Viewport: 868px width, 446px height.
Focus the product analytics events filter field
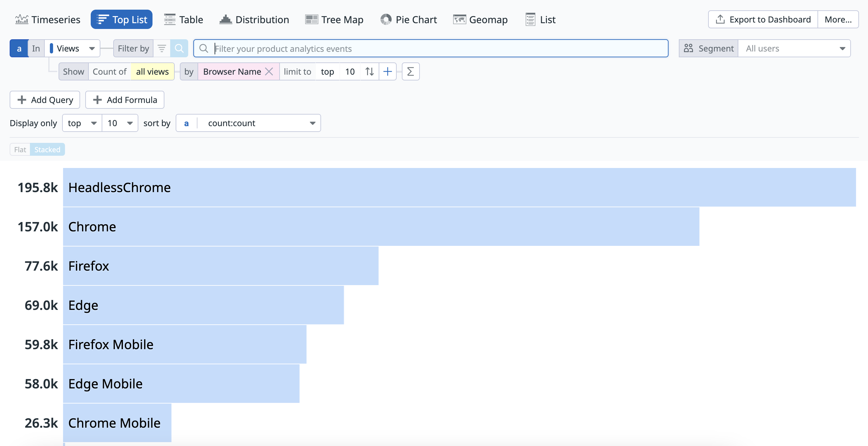click(x=431, y=49)
